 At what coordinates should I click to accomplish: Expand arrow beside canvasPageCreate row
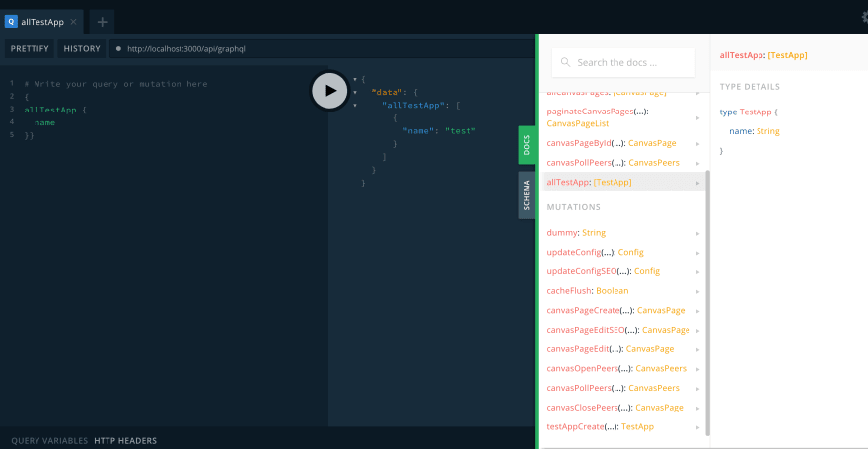pyautogui.click(x=698, y=311)
